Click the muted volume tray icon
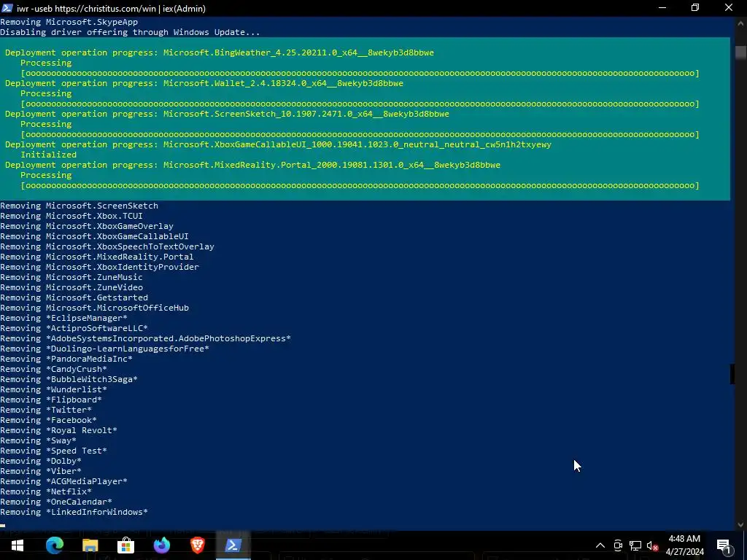Screen dimensions: 747x560 coord(652,545)
